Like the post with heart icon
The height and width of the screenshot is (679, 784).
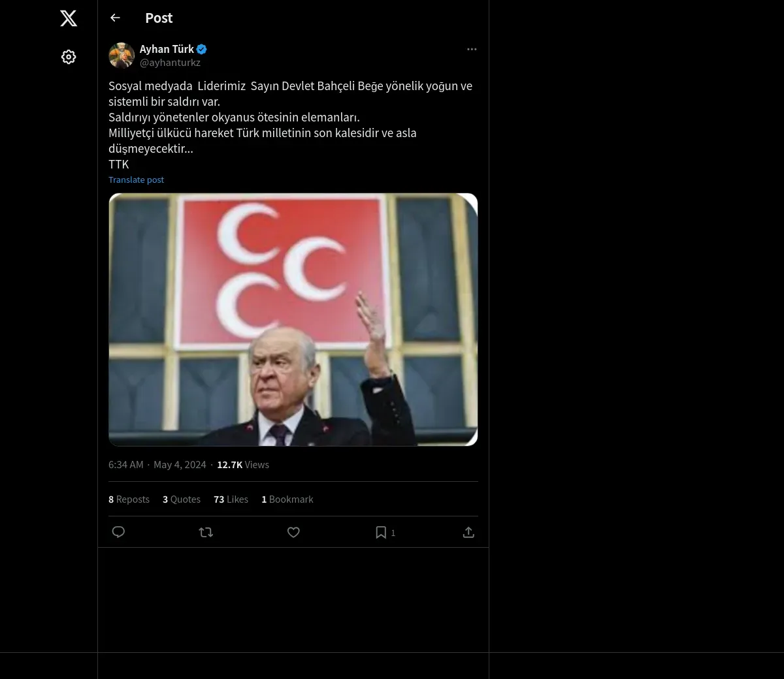[x=293, y=532]
